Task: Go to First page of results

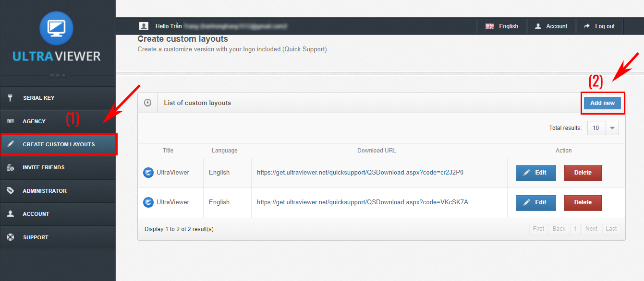Action: (539, 229)
